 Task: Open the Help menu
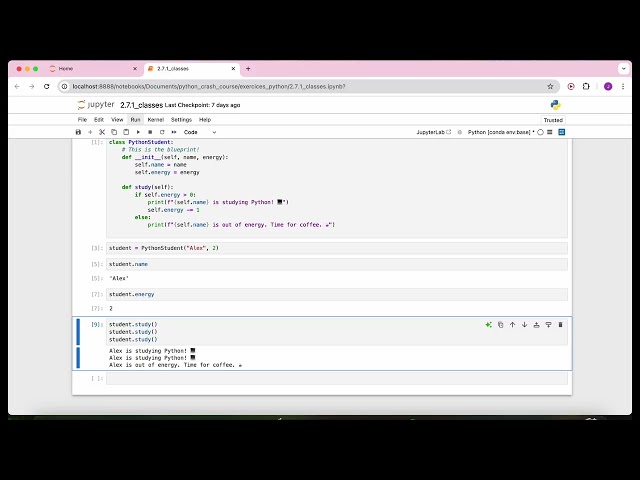pyautogui.click(x=205, y=120)
